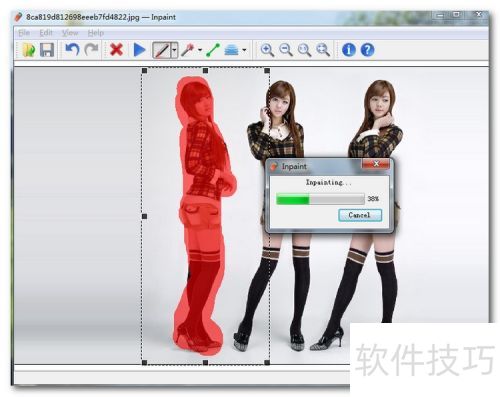Screen dimensions: 500x397
Task: Minimize the Inpaint main window
Action: point(441,15)
